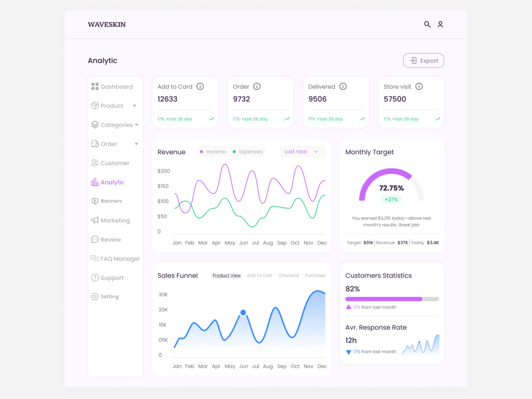The image size is (532, 399).
Task: Click the Avr. Response Rate sparkline
Action: tap(421, 345)
